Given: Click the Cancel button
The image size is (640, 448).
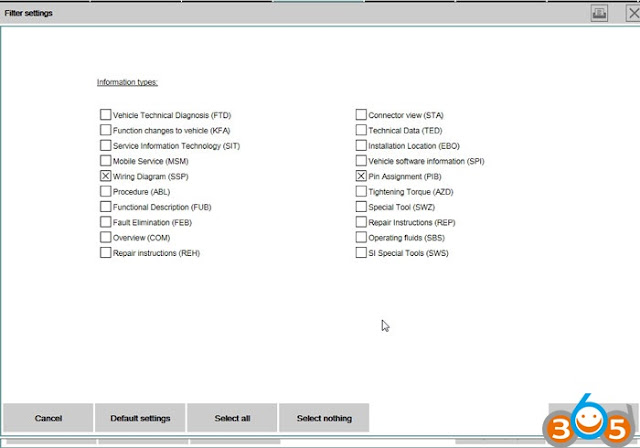Looking at the screenshot, I should click(x=48, y=418).
